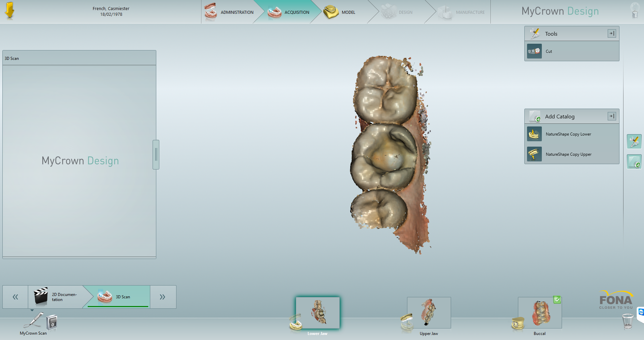Click the TeamViewer tray icon
644x340 pixels.
[640, 312]
